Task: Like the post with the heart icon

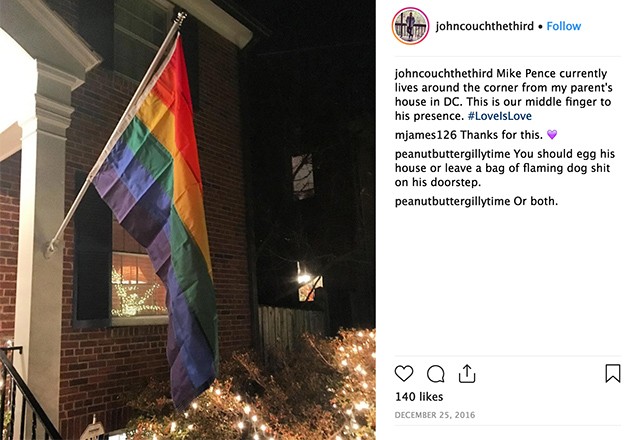Action: 404,373
